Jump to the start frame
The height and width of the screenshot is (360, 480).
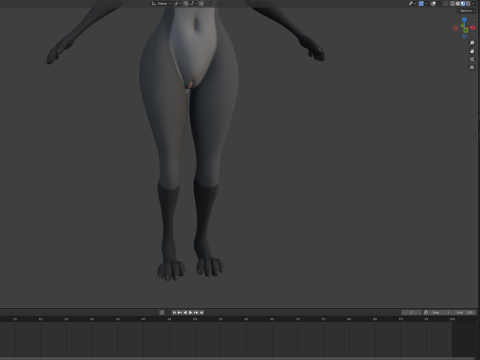pos(174,312)
